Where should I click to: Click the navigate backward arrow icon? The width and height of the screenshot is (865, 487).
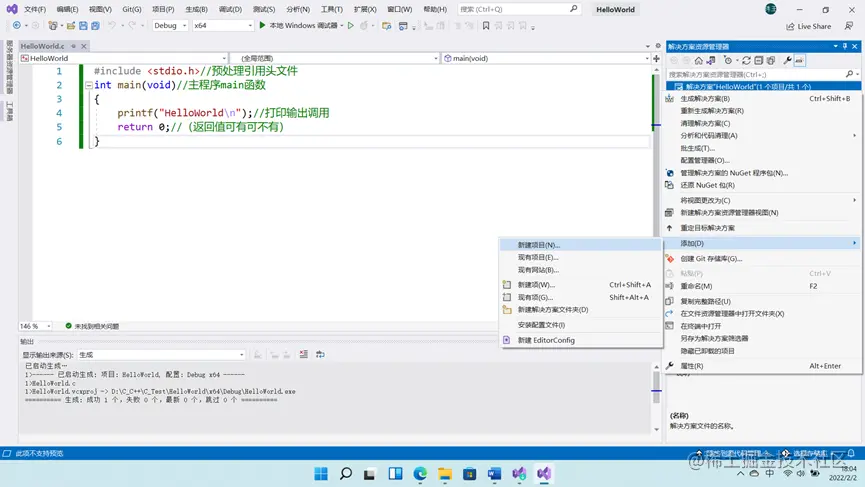pyautogui.click(x=17, y=25)
